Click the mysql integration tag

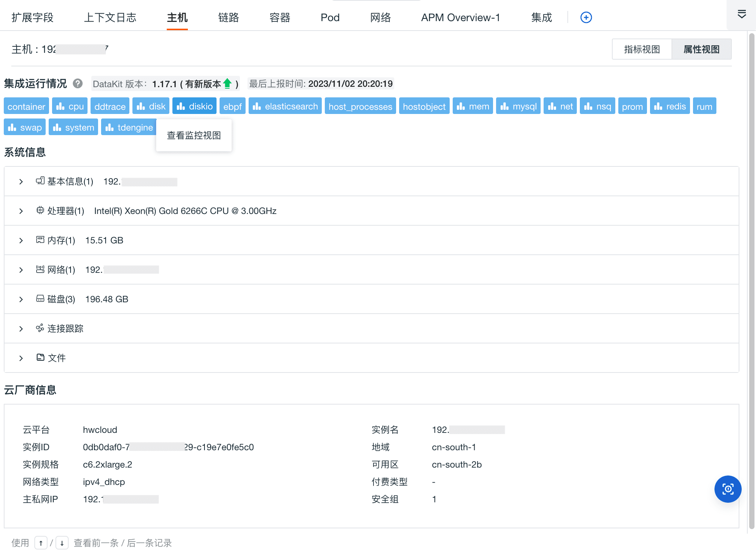pos(518,106)
